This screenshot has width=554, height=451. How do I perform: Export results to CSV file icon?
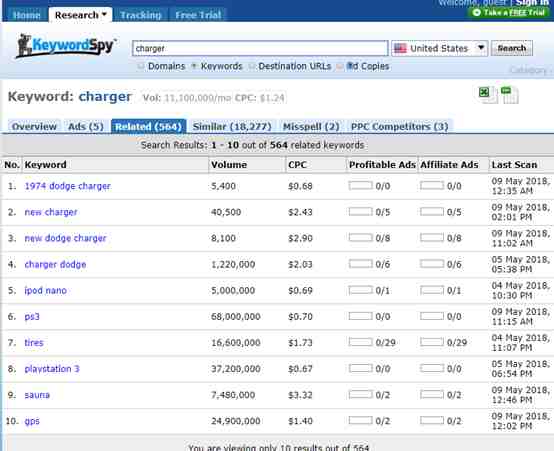click(509, 95)
